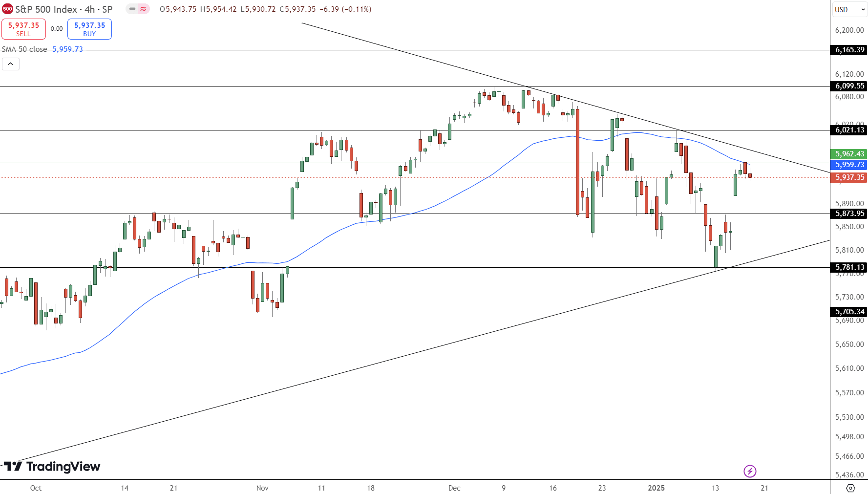
Task: Click the 5,650.00 price scale value
Action: point(849,344)
